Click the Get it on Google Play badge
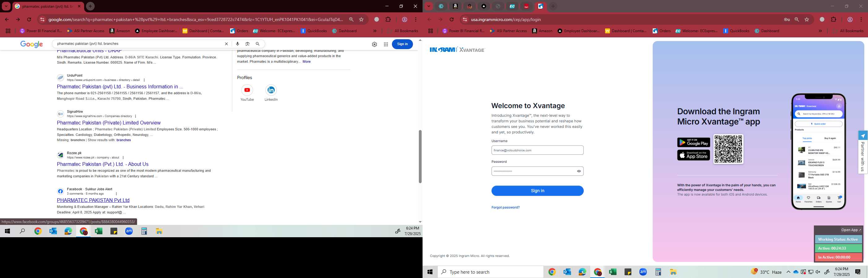Viewport: 868px width, 278px height. click(693, 142)
